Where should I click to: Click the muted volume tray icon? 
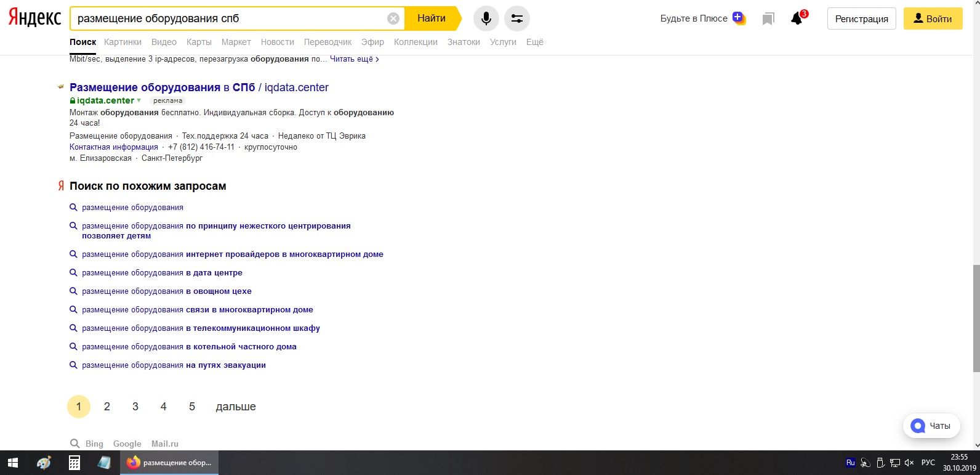point(909,463)
